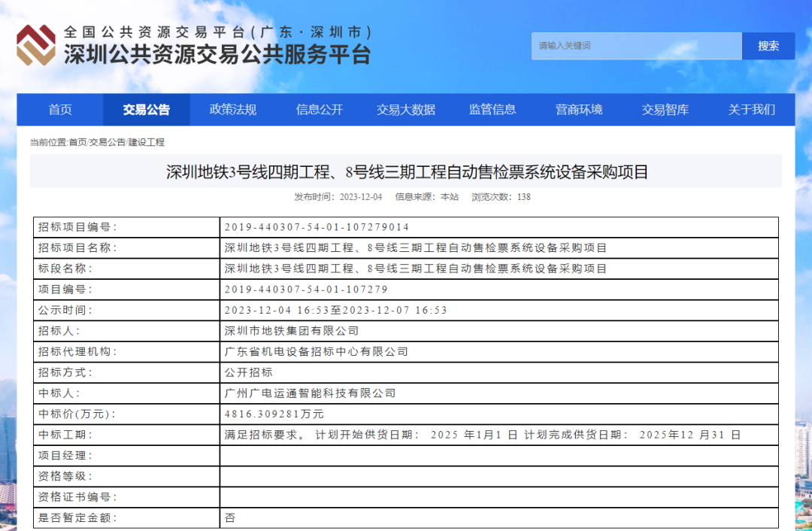Click the keyword search input field

pyautogui.click(x=635, y=46)
